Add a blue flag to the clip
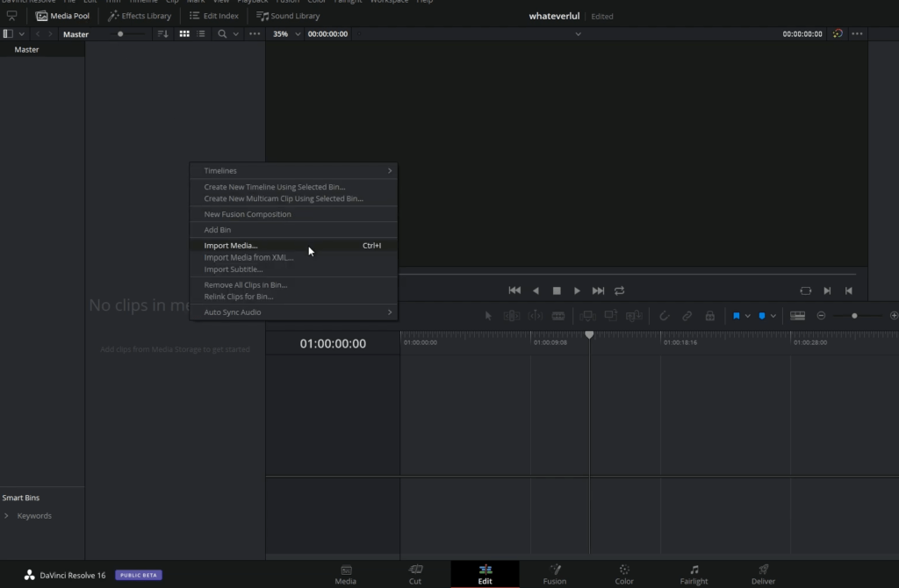Viewport: 899px width, 588px height. point(737,316)
